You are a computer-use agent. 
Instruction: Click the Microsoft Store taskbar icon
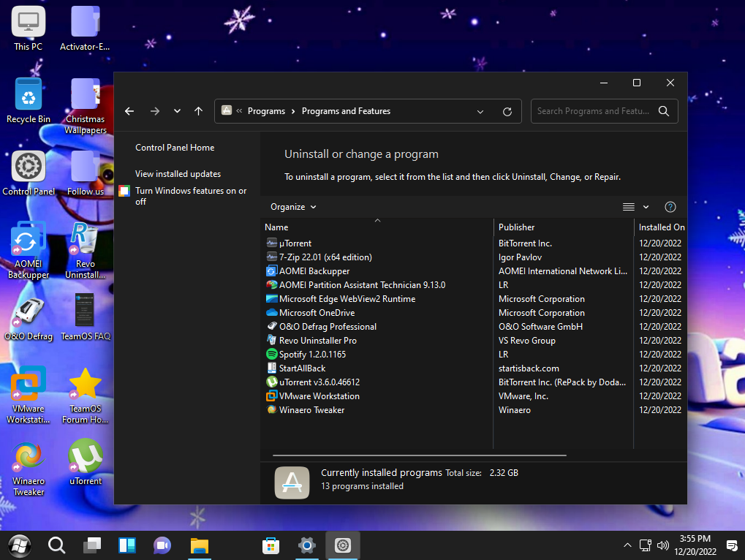(271, 545)
